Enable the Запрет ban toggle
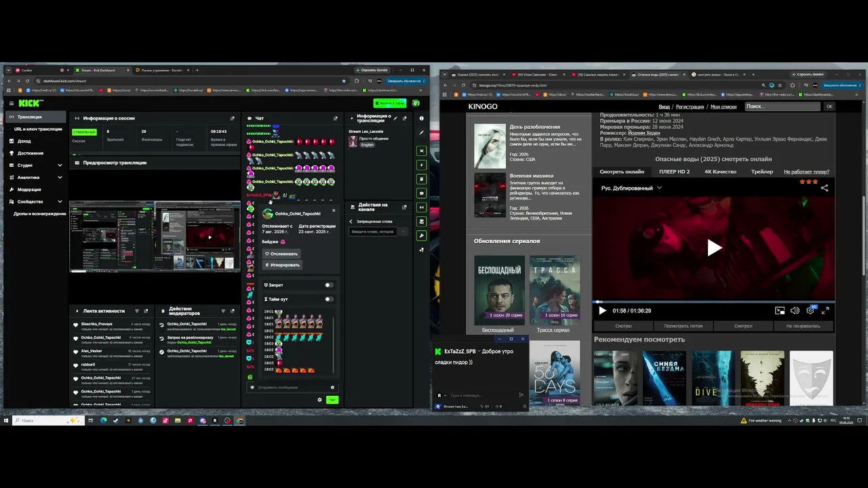868x488 pixels. pos(329,285)
